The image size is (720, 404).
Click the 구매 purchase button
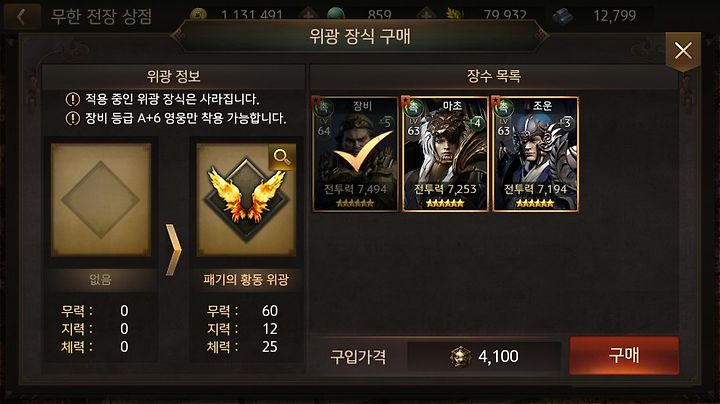pyautogui.click(x=624, y=355)
